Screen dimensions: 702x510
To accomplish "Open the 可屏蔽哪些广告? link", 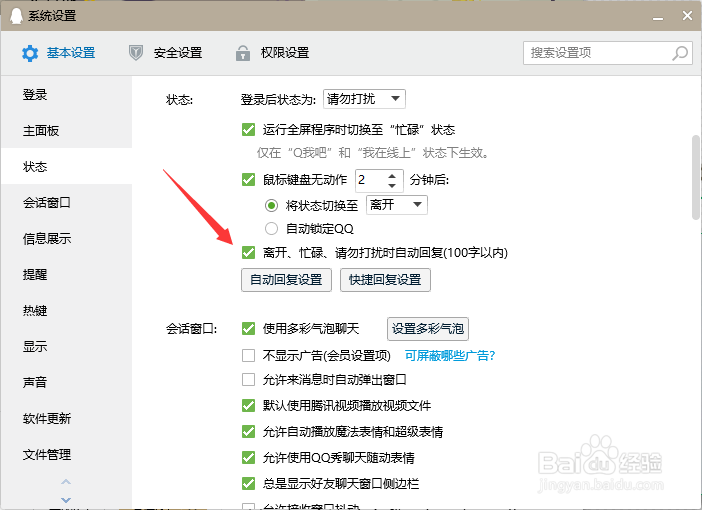I will tap(450, 356).
